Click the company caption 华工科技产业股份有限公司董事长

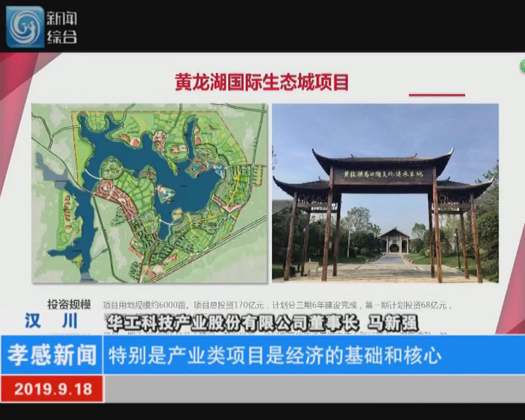[232, 322]
